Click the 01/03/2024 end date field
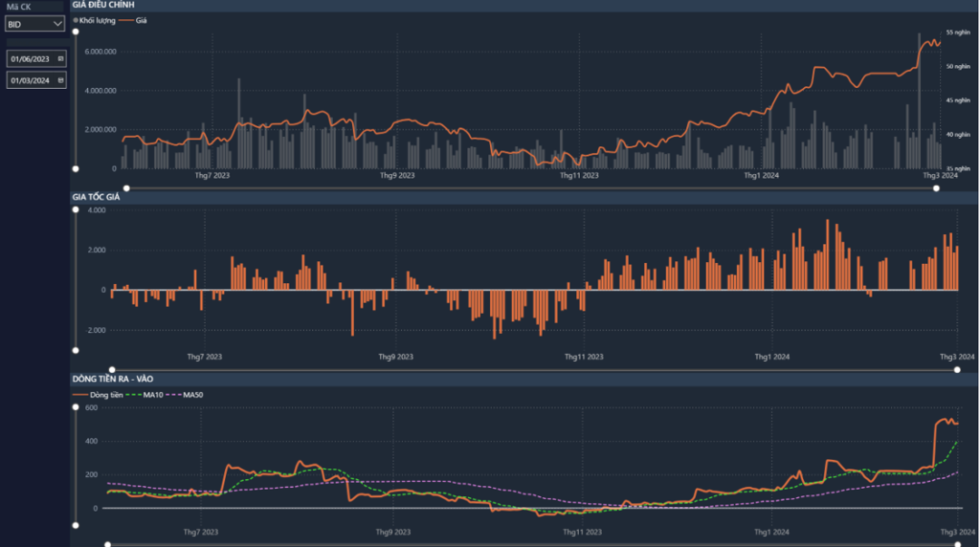The height and width of the screenshot is (547, 980). (31, 81)
